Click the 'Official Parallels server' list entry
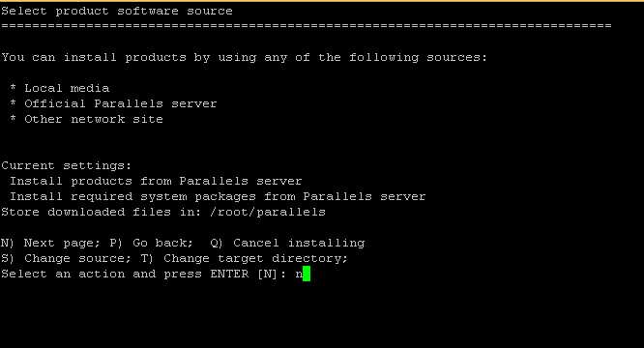The width and height of the screenshot is (644, 348). coord(120,103)
